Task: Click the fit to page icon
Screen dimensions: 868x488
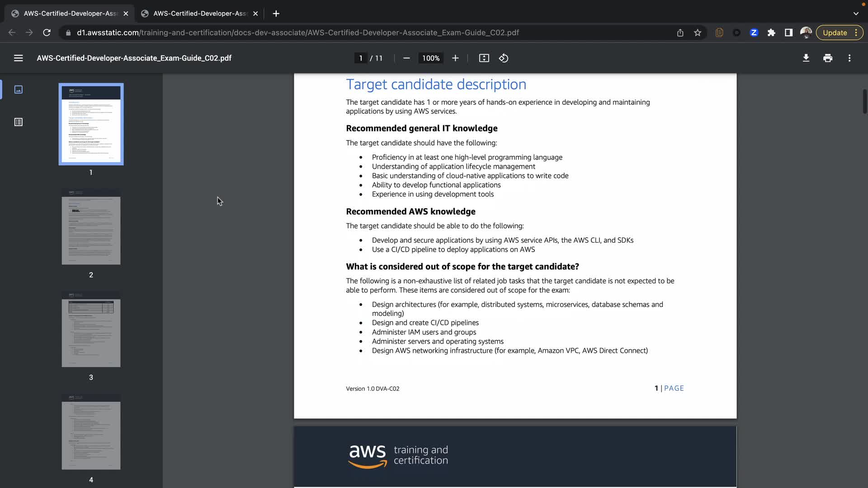Action: coord(484,58)
